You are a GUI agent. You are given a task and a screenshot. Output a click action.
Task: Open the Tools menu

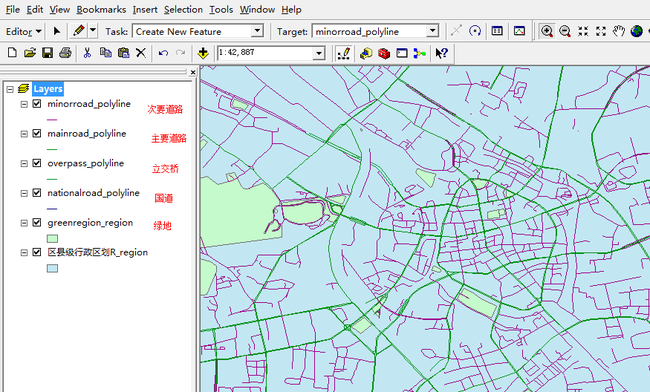click(221, 10)
